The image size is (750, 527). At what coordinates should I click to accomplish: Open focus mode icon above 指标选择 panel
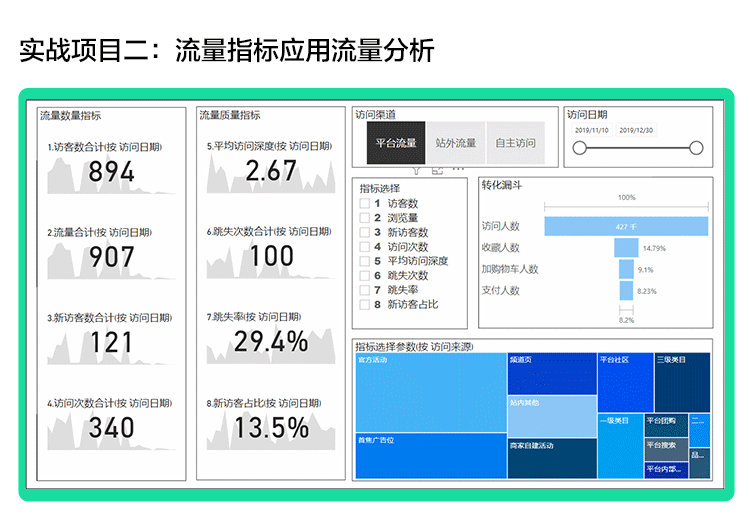coord(436,171)
